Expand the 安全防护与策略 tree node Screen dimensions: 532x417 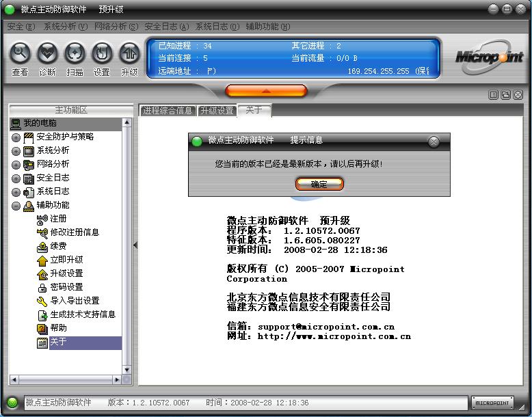(16, 138)
